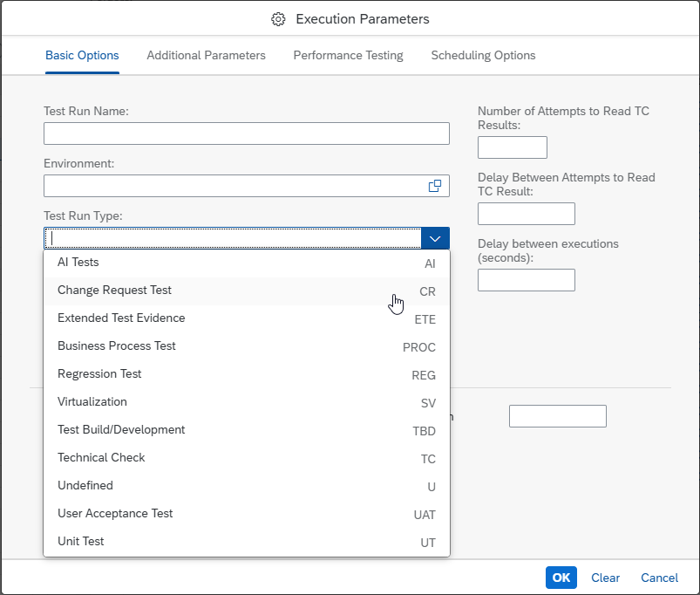
Task: Choose Change Request Test option
Action: [247, 291]
